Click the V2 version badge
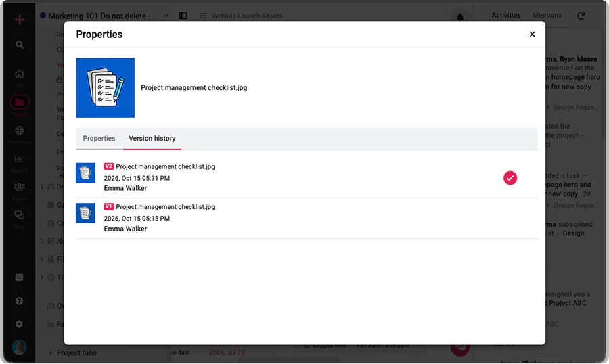Screen dimensions: 609x364 point(108,166)
